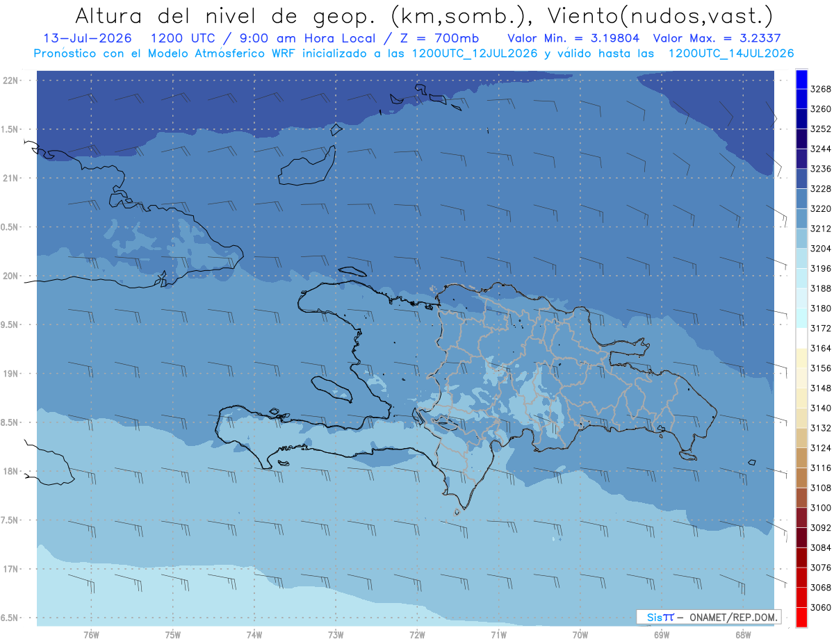The image size is (834, 644).
Task: Click the 20N latitude axis label
Action: coord(11,276)
